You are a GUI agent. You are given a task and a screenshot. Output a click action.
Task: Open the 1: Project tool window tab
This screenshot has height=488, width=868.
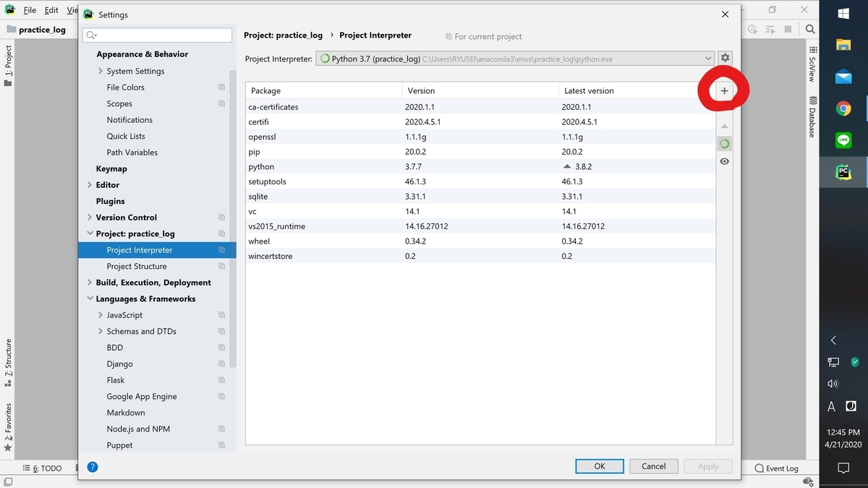point(8,66)
